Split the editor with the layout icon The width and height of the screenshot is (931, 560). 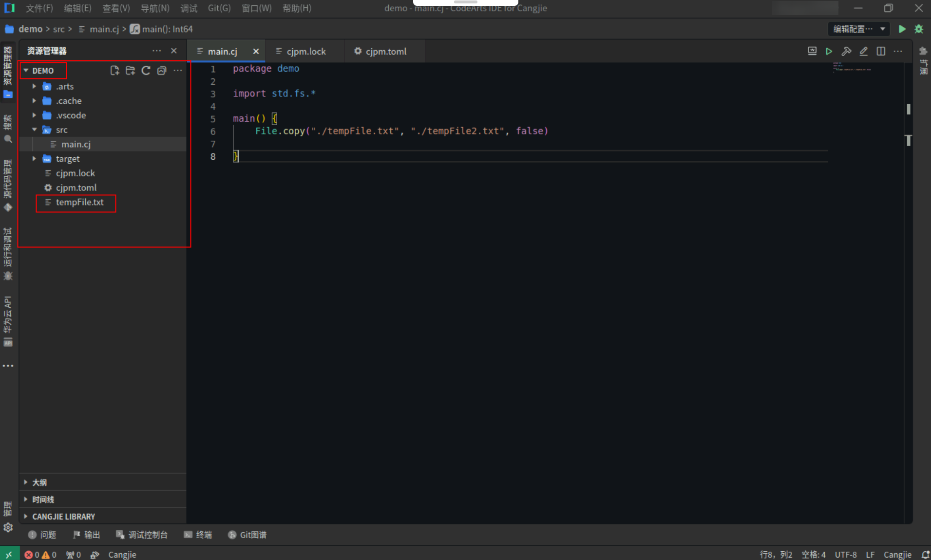click(881, 51)
